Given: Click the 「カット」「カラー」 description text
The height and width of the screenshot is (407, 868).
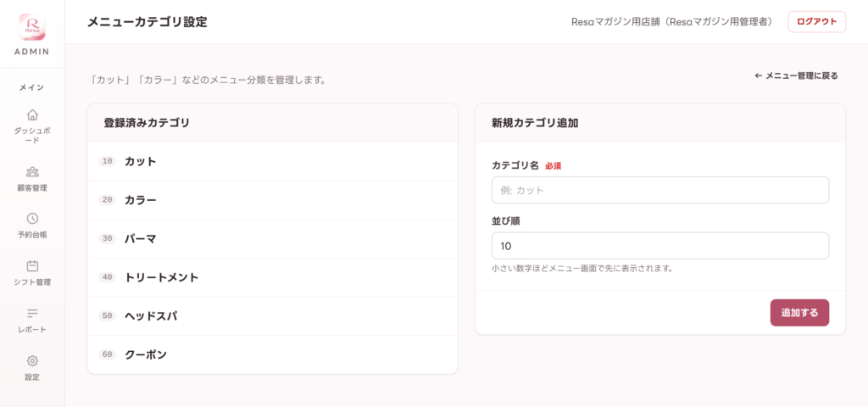Looking at the screenshot, I should [207, 81].
